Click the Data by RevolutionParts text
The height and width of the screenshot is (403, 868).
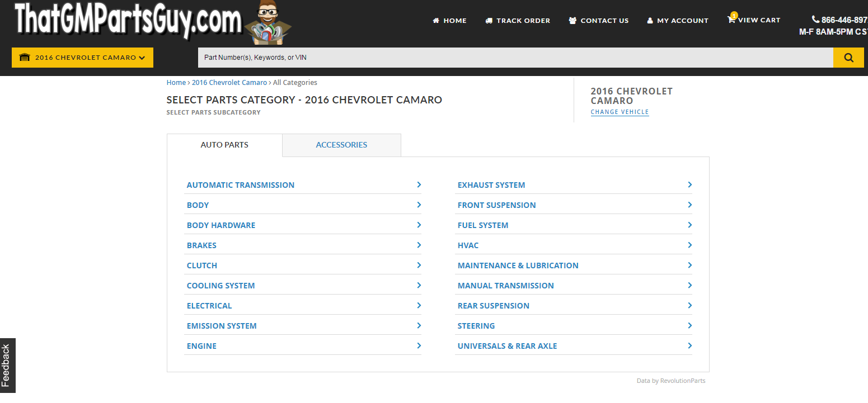[671, 381]
